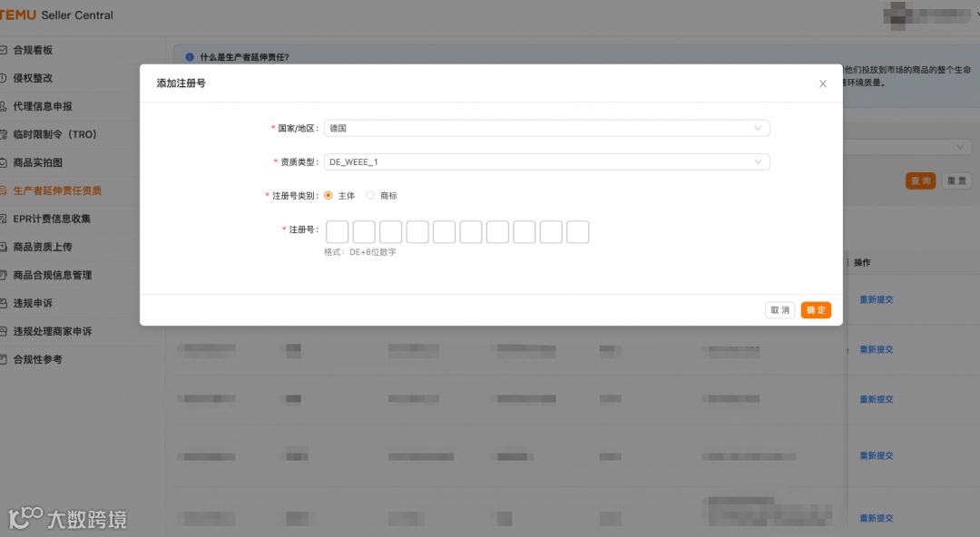This screenshot has height=537, width=980.
Task: Click the first 重新提交 link in the table
Action: click(x=877, y=299)
